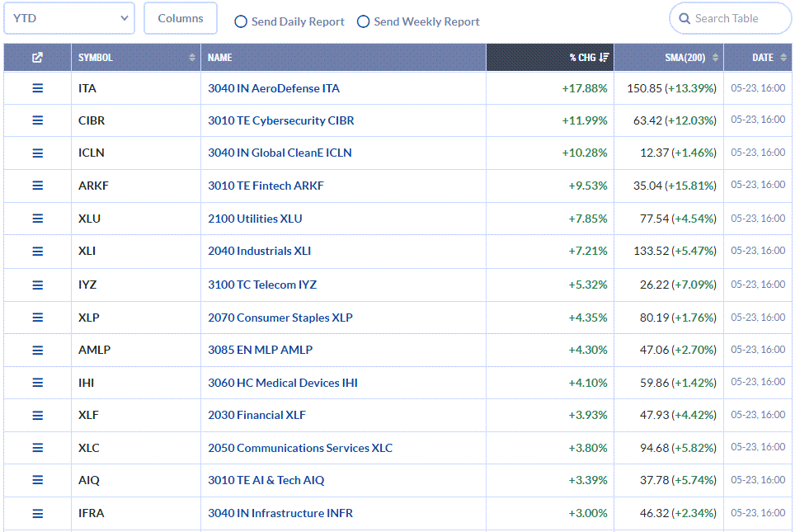Open the hamburger icon for IFRA row

(x=37, y=513)
